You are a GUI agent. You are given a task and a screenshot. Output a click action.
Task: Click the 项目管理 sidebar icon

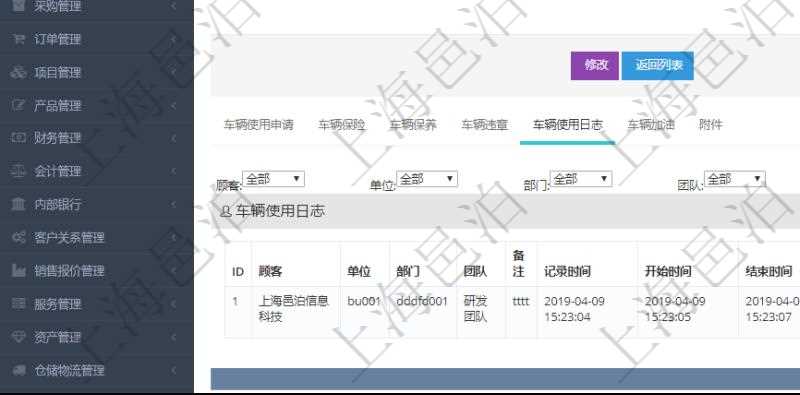click(x=19, y=72)
